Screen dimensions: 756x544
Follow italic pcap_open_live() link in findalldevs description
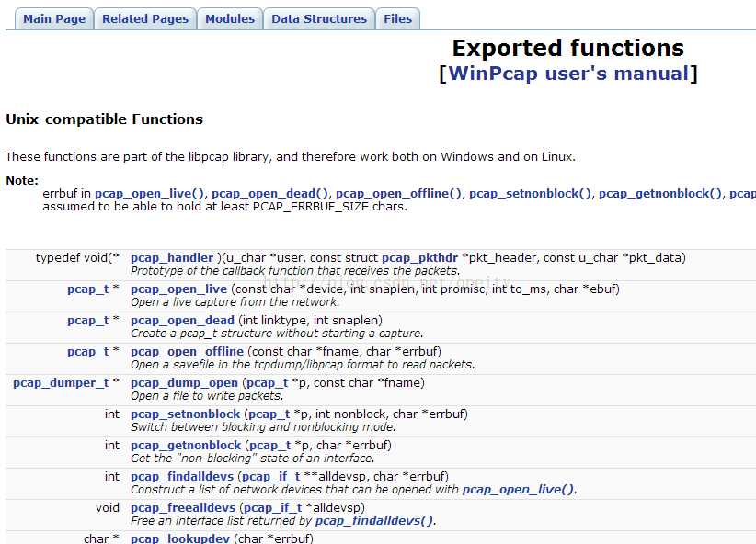click(519, 490)
